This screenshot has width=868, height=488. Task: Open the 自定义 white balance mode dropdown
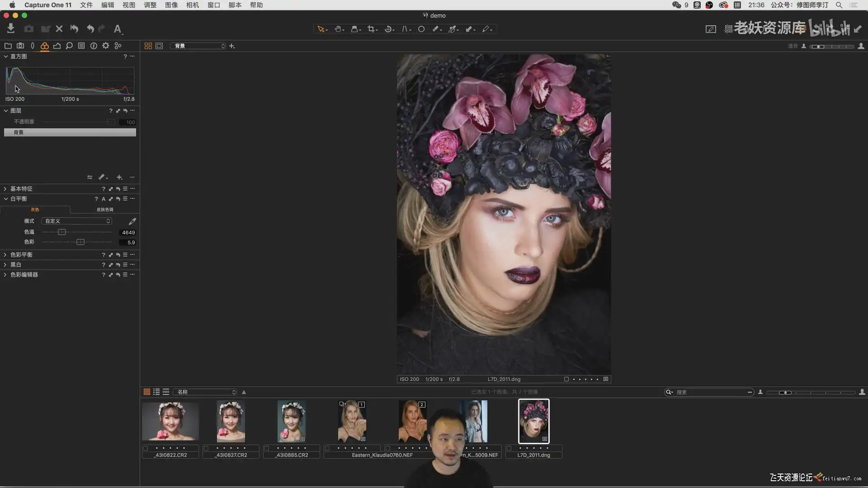point(76,221)
